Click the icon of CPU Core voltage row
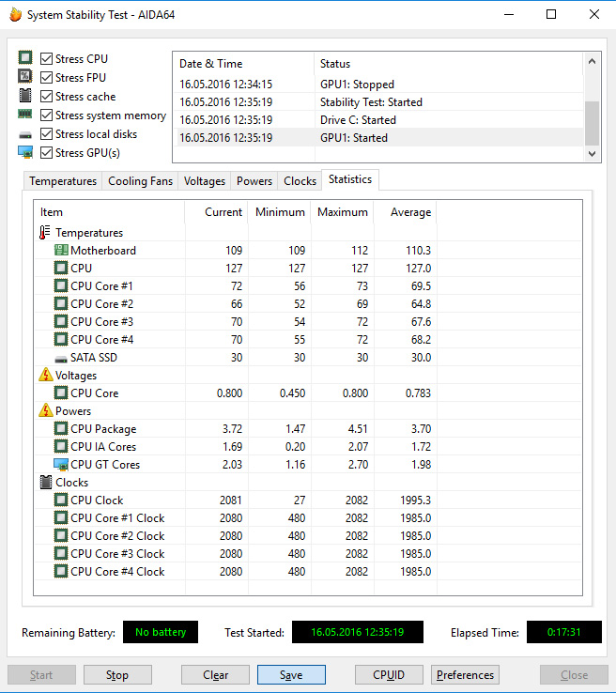Image resolution: width=616 pixels, height=693 pixels. 61,393
